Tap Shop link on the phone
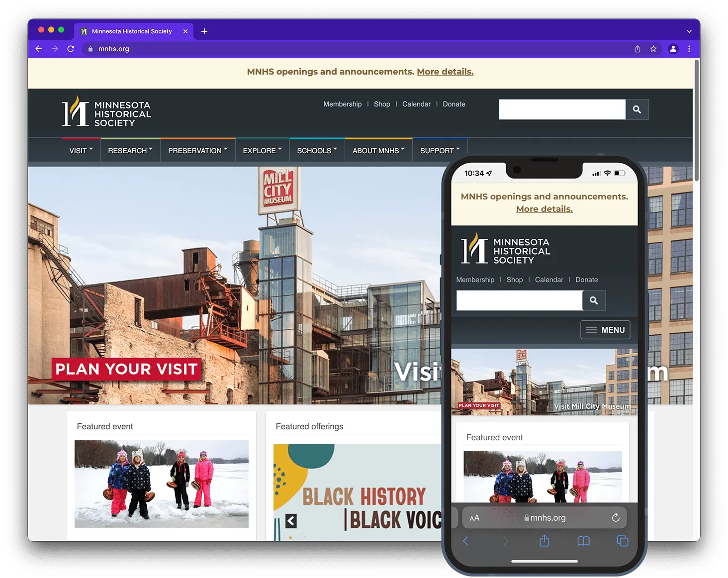728x578 pixels. 515,280
